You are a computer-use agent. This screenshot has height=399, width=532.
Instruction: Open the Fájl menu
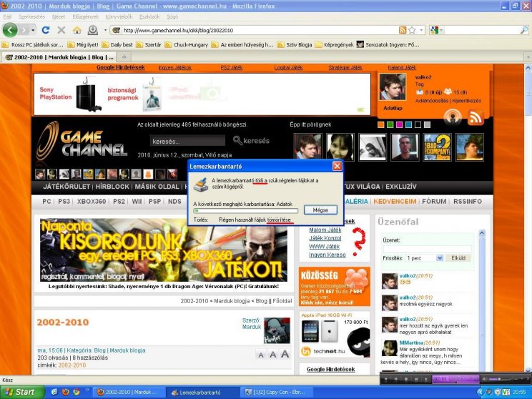point(7,16)
